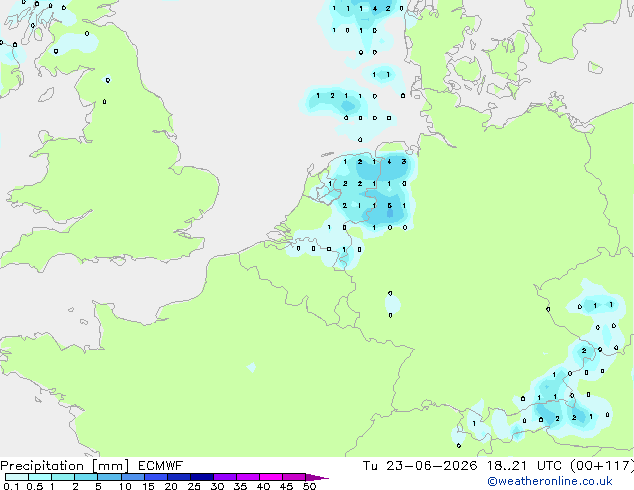Click the lightest 0.1–0.5 mm legend swatch

pyautogui.click(x=17, y=477)
